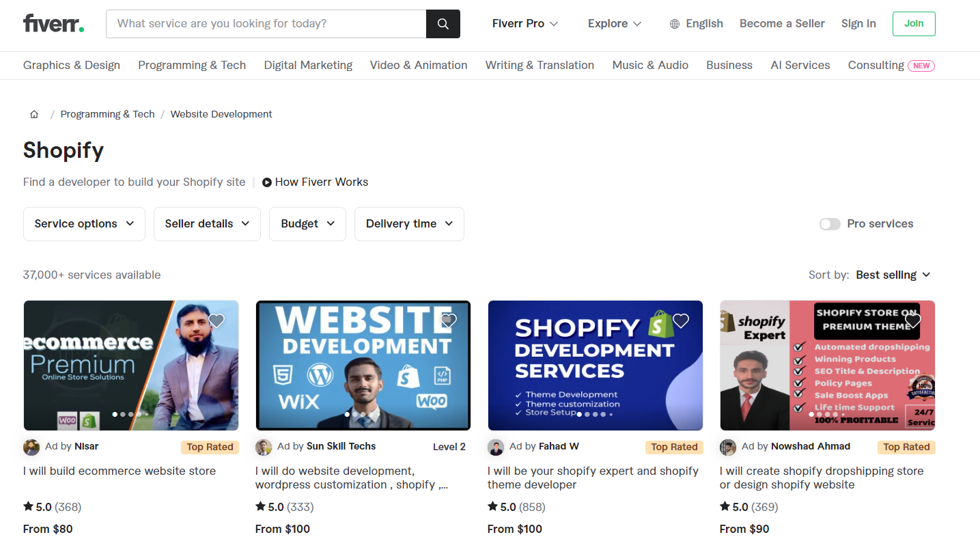Click the Become a Seller link
The image size is (980, 537).
point(782,24)
